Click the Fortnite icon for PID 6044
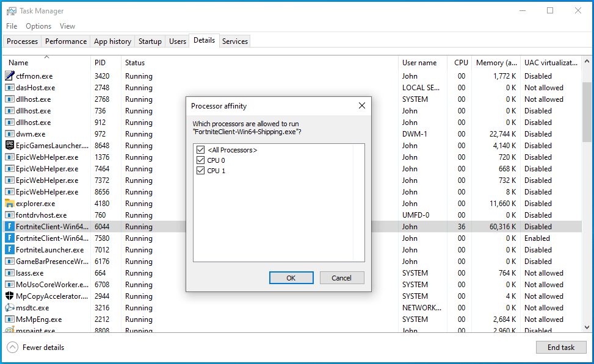Image resolution: width=594 pixels, height=364 pixels. 10,227
